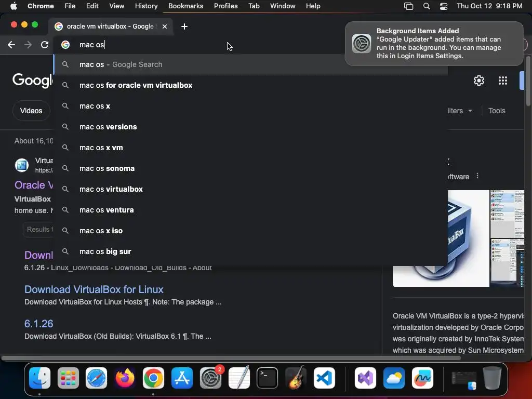
Task: Open the '6.1.26' result link
Action: point(38,324)
